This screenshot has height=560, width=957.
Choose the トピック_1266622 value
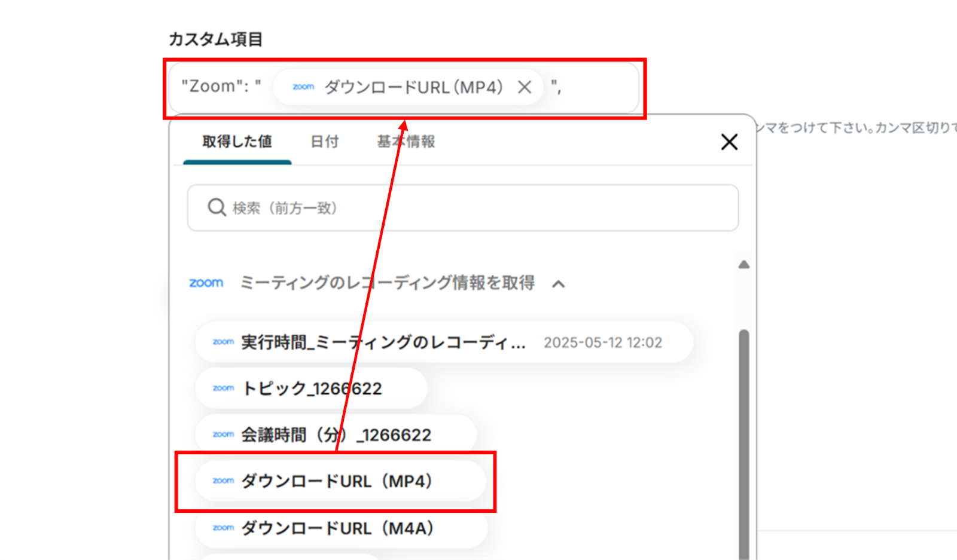(x=311, y=388)
